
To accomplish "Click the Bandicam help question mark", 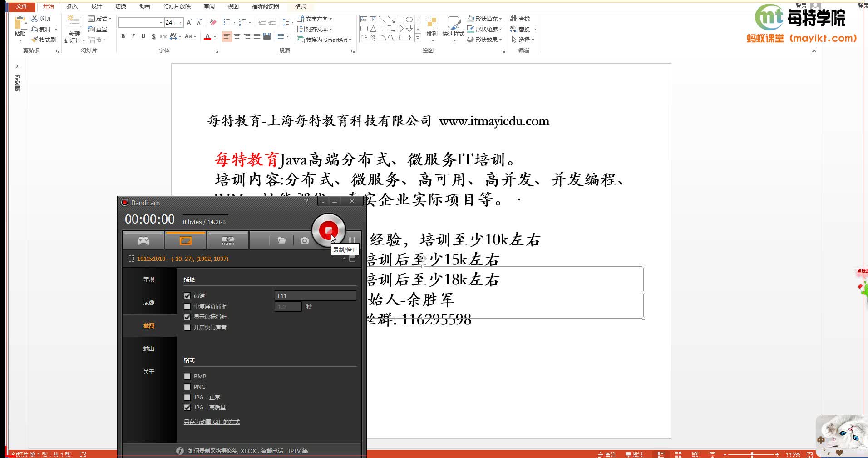I will (306, 201).
